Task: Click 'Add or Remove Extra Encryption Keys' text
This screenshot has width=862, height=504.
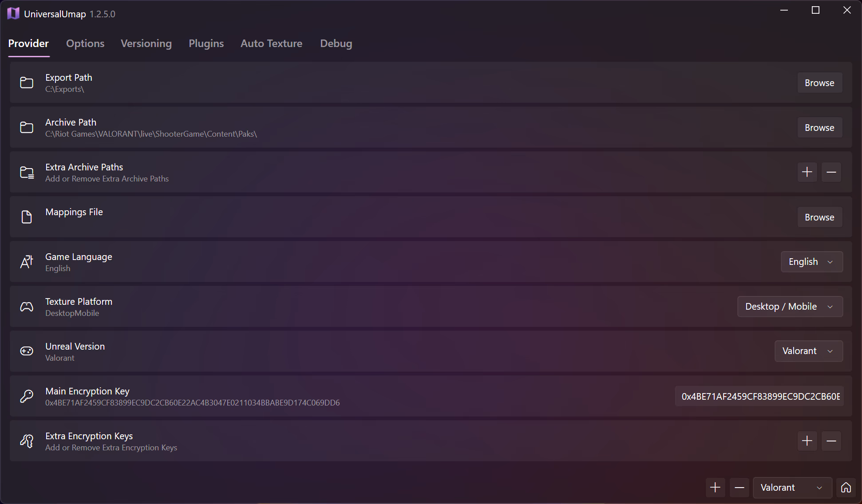Action: (x=111, y=448)
